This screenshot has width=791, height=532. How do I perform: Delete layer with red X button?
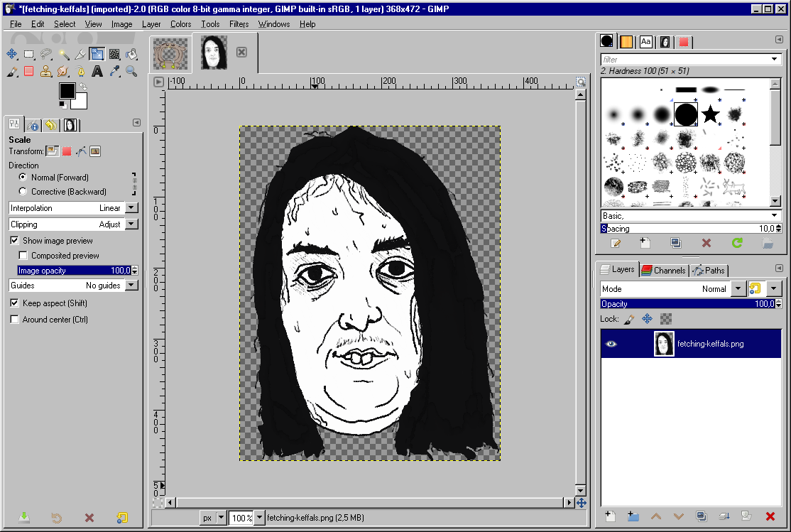pos(770,516)
